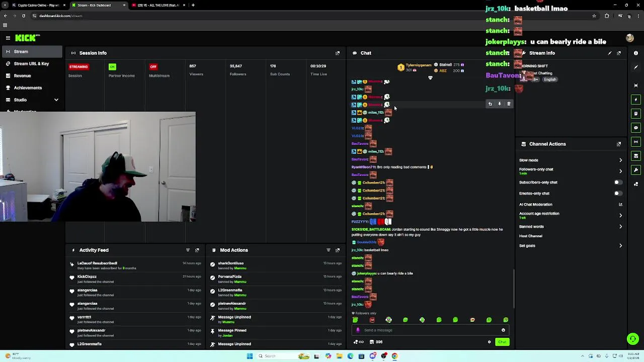Open the shop icon showing 396
Screen dimensions: 644x362
pyautogui.click(x=375, y=342)
